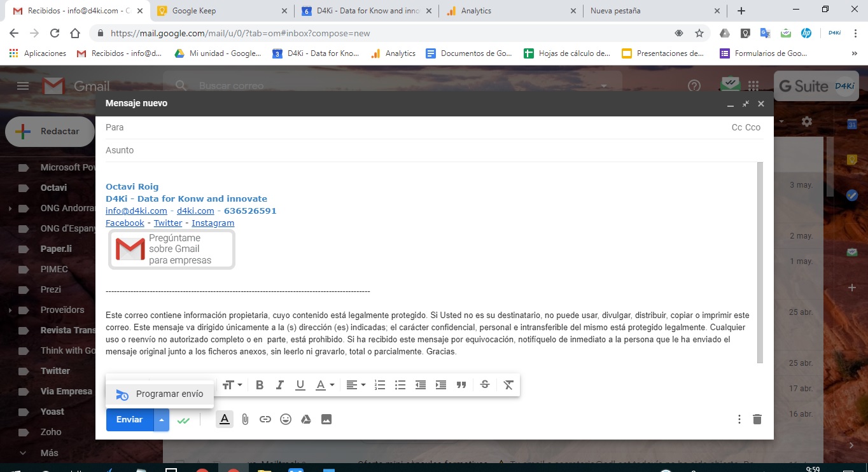The image size is (868, 472).
Task: Toggle strikethrough formatting
Action: coord(485,385)
